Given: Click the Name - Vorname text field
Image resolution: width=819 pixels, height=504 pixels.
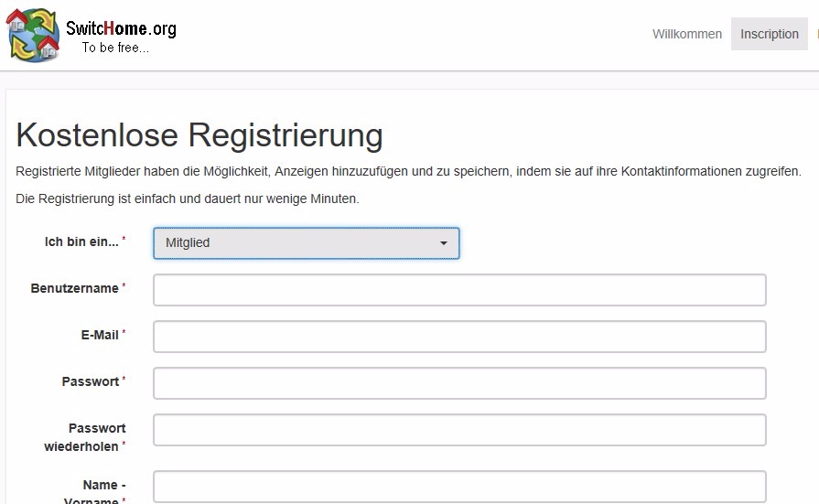Looking at the screenshot, I should click(x=458, y=487).
